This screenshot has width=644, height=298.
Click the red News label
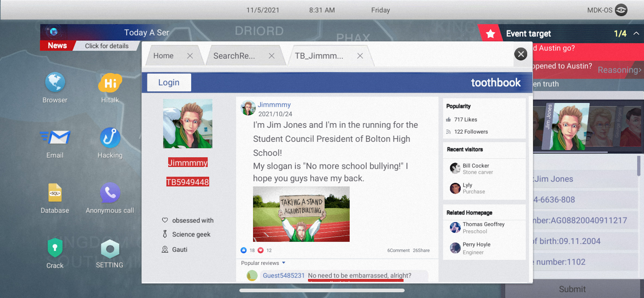pyautogui.click(x=57, y=45)
